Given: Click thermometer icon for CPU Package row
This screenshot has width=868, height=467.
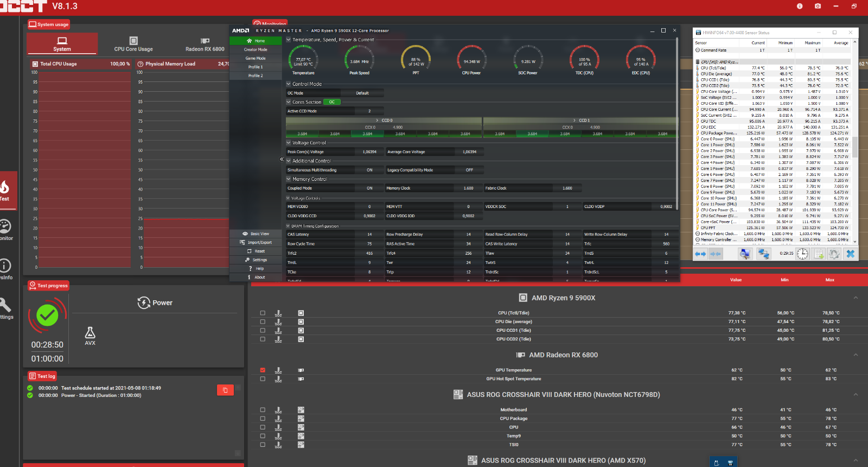Looking at the screenshot, I should pyautogui.click(x=278, y=419).
